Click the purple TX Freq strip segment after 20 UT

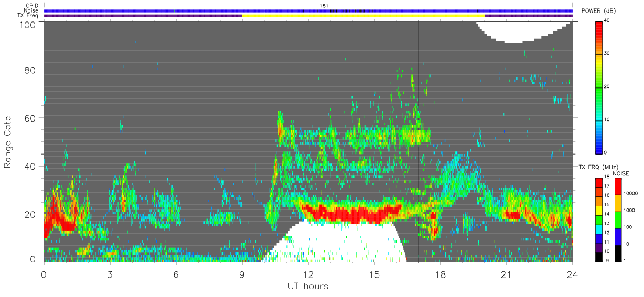click(529, 16)
